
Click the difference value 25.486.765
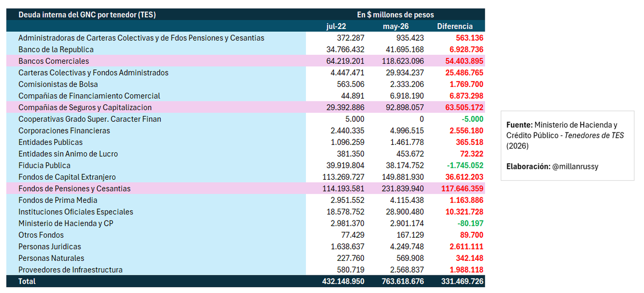(x=463, y=73)
